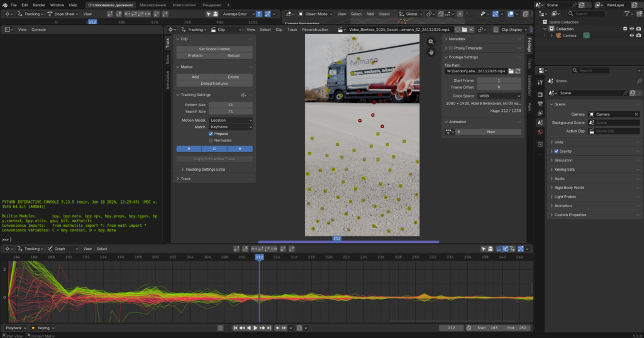The width and height of the screenshot is (644, 338).
Task: Expand the Units panel
Action: point(594,142)
